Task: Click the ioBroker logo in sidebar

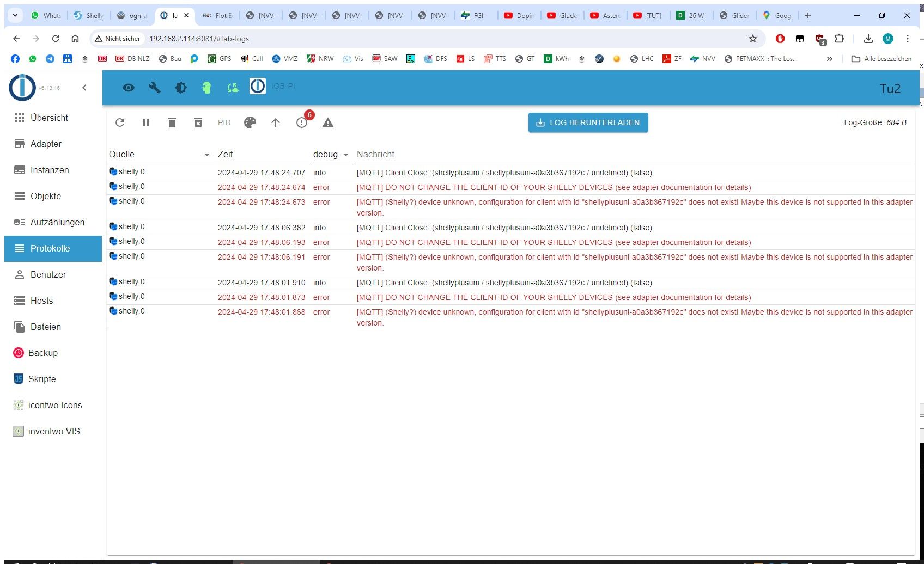Action: coord(22,88)
